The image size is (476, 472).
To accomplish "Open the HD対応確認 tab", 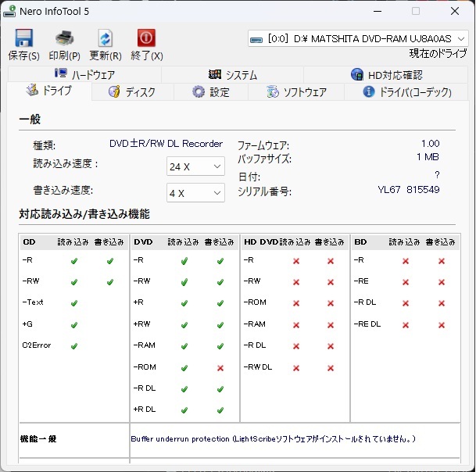I will click(x=386, y=75).
